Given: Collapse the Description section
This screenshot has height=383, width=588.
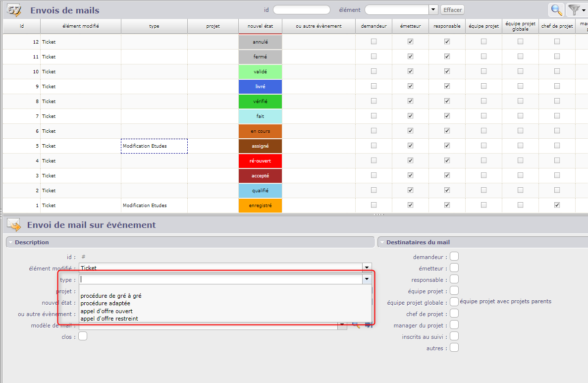Looking at the screenshot, I should pyautogui.click(x=11, y=242).
